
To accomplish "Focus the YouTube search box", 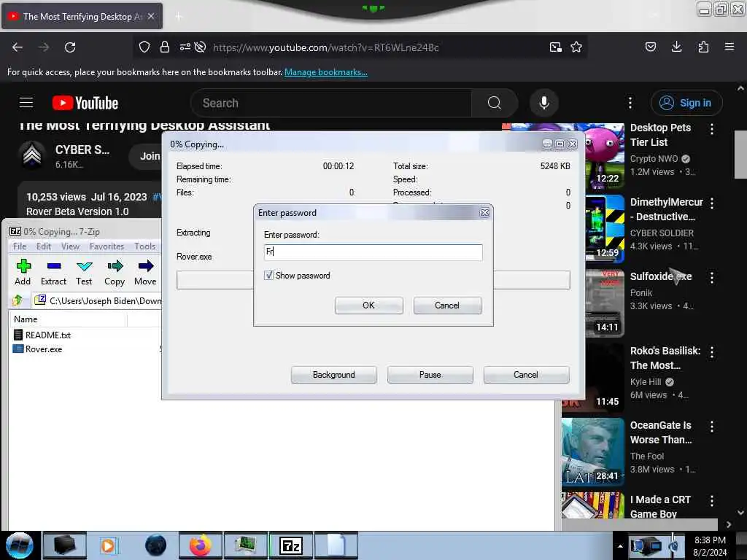I will 330,103.
